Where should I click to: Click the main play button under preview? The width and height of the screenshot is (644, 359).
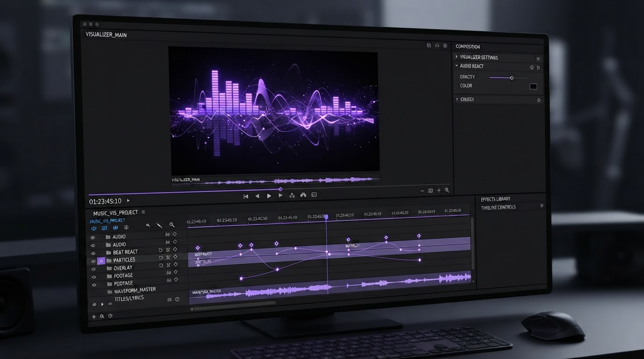269,196
